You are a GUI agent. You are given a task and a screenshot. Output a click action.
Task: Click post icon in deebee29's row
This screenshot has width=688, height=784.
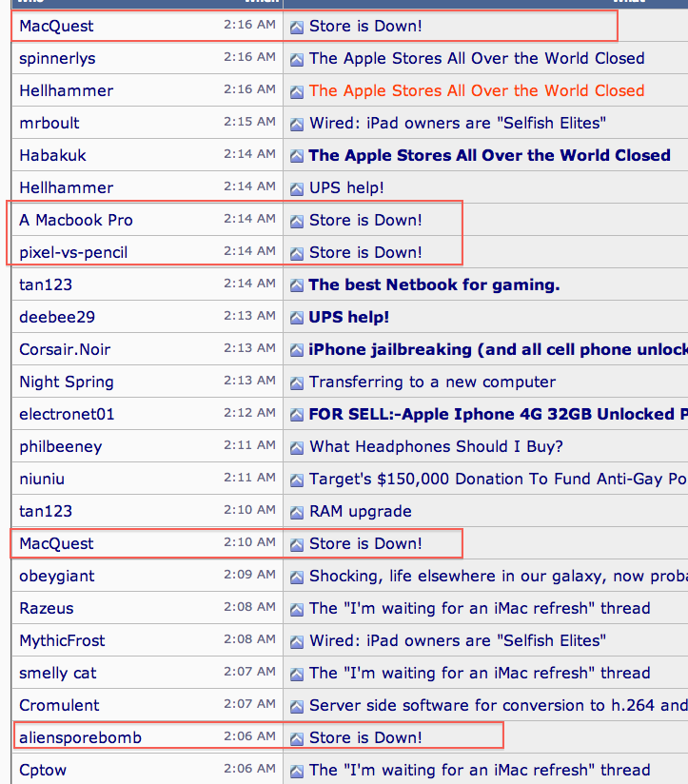[297, 319]
